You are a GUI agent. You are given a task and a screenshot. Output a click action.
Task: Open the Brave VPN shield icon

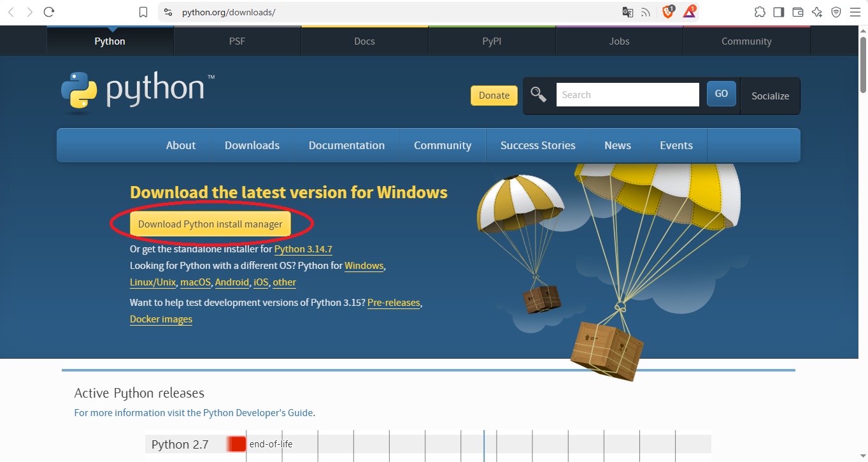(836, 12)
